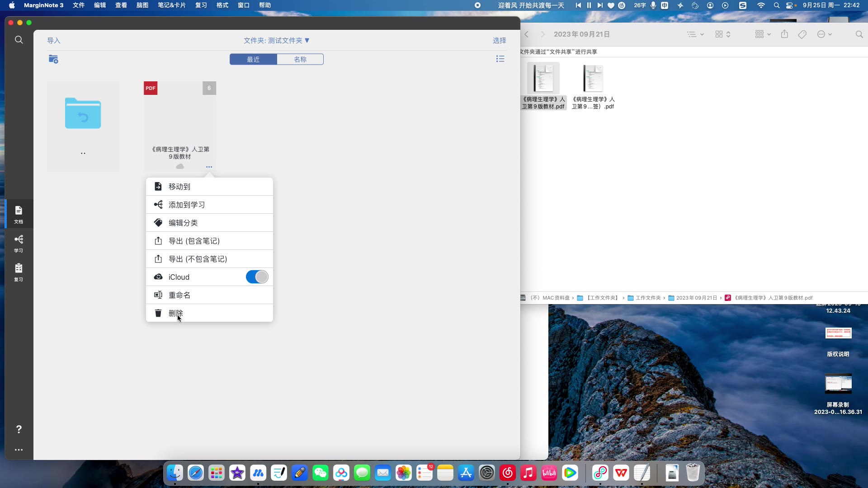868x488 pixels.
Task: Open search in MarginNote sidebar
Action: click(19, 40)
